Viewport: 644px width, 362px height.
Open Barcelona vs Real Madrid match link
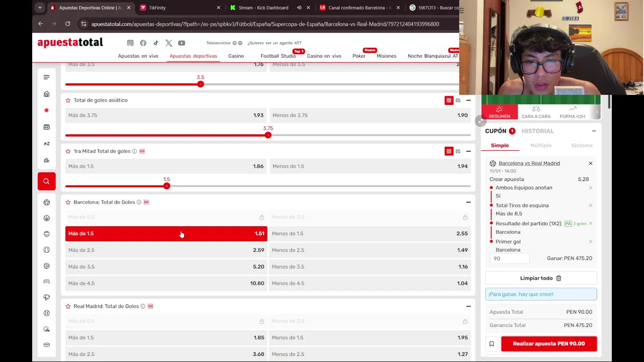click(x=529, y=163)
